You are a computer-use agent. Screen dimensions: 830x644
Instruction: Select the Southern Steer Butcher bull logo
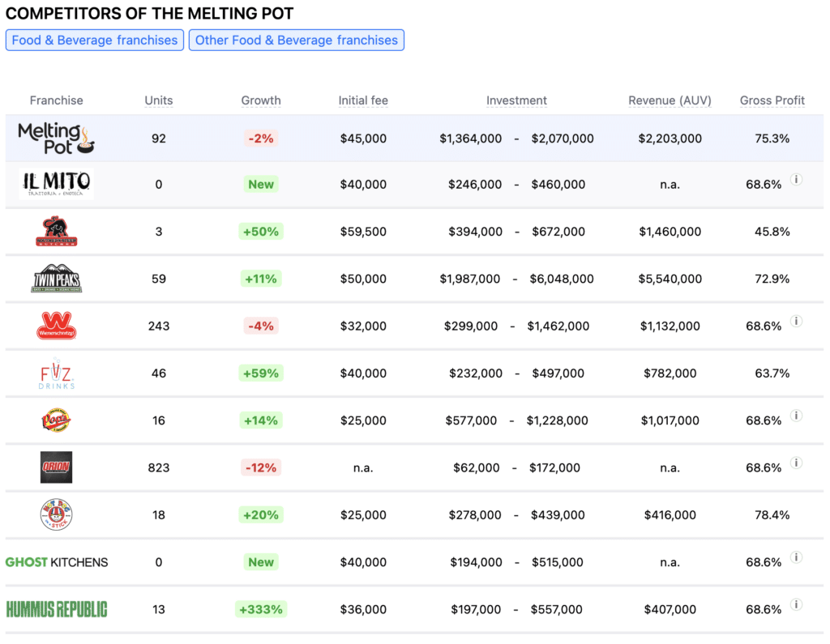(x=56, y=231)
